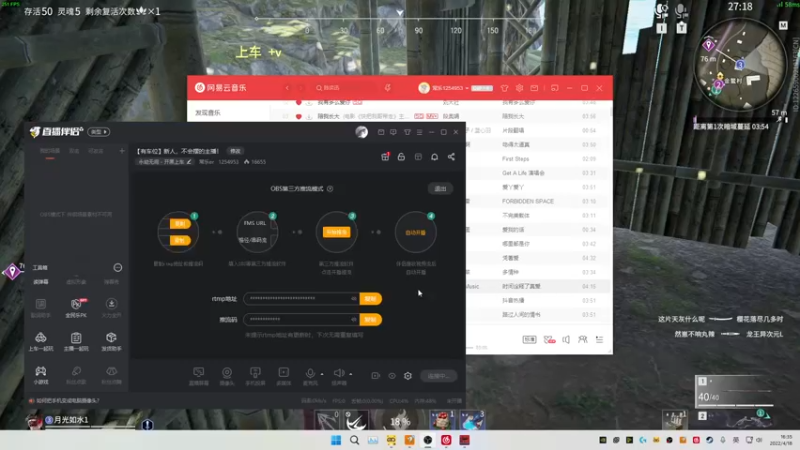This screenshot has height=450, width=800.
Task: Open NetEase playlist queue icon
Action: [599, 339]
